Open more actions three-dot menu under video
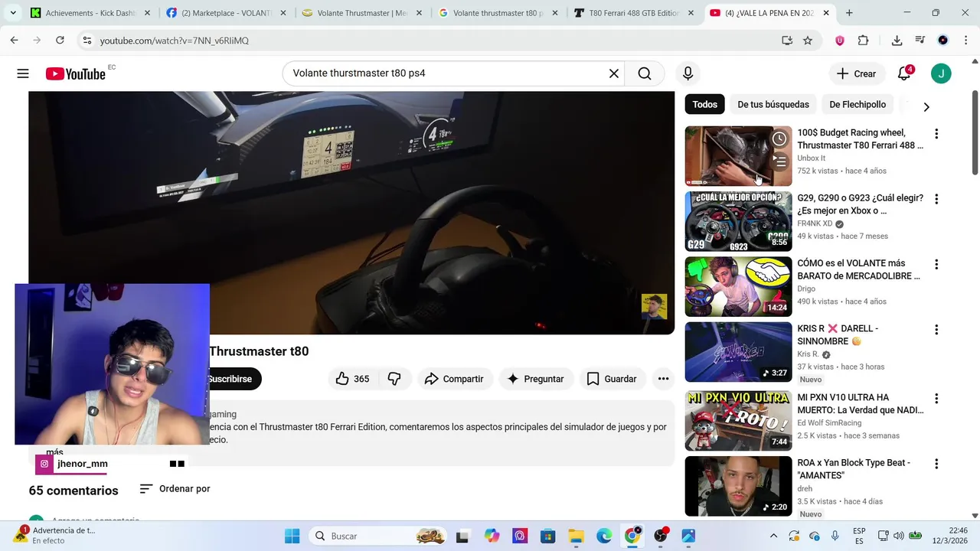Screen dimensions: 980x551 point(663,379)
